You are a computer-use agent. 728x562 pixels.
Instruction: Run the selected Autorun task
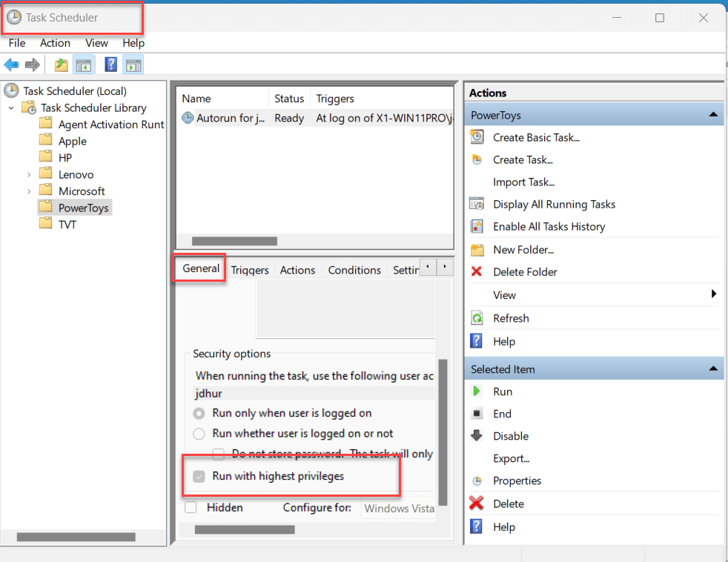pyautogui.click(x=503, y=391)
